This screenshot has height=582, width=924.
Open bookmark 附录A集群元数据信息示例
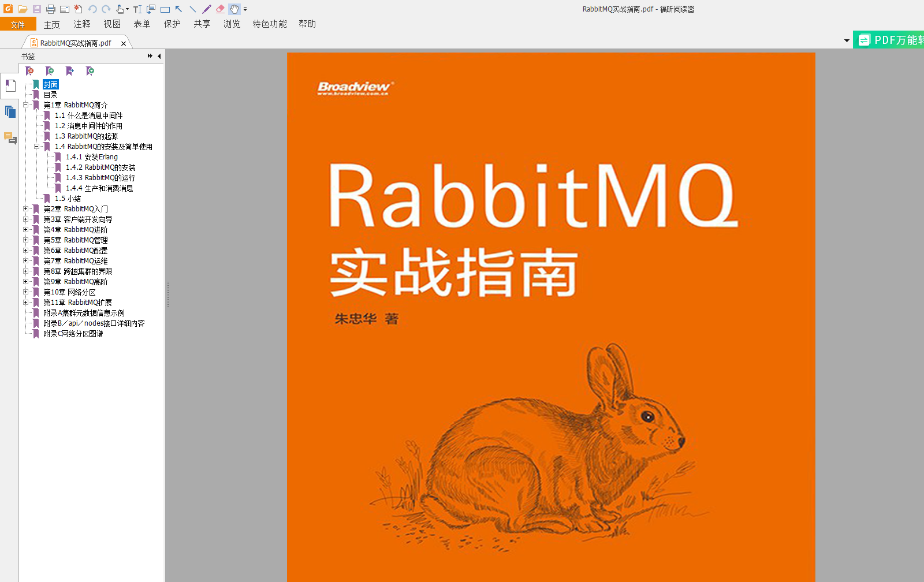[x=84, y=313]
